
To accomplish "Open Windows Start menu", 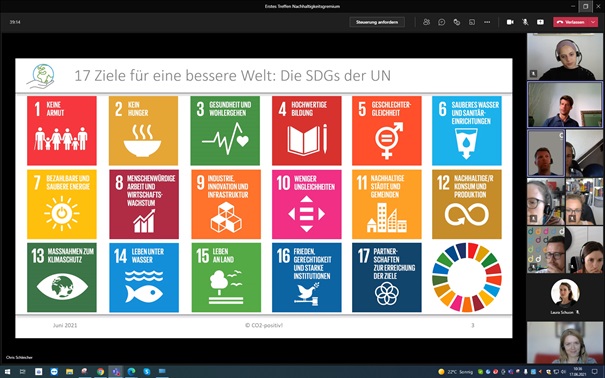I will 7,372.
